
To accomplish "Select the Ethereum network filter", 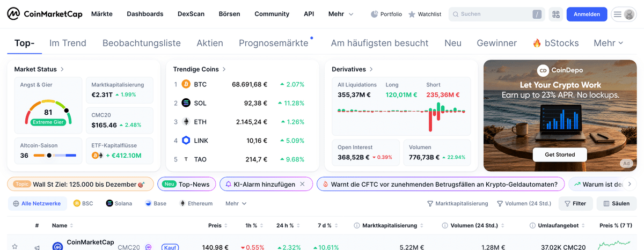I will (196, 204).
